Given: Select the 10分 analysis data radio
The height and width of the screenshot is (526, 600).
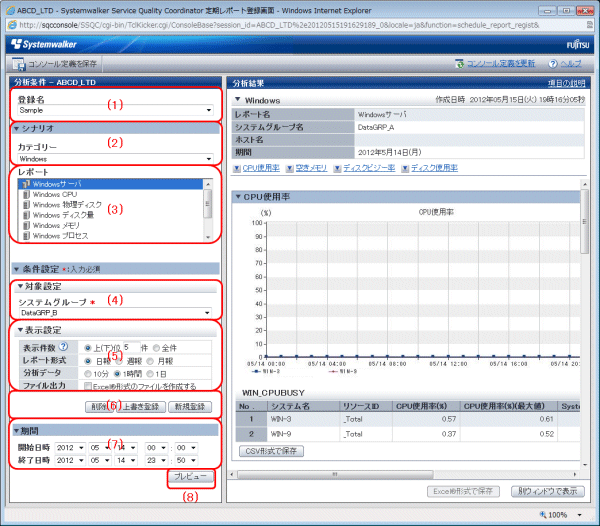Looking at the screenshot, I should pyautogui.click(x=88, y=374).
